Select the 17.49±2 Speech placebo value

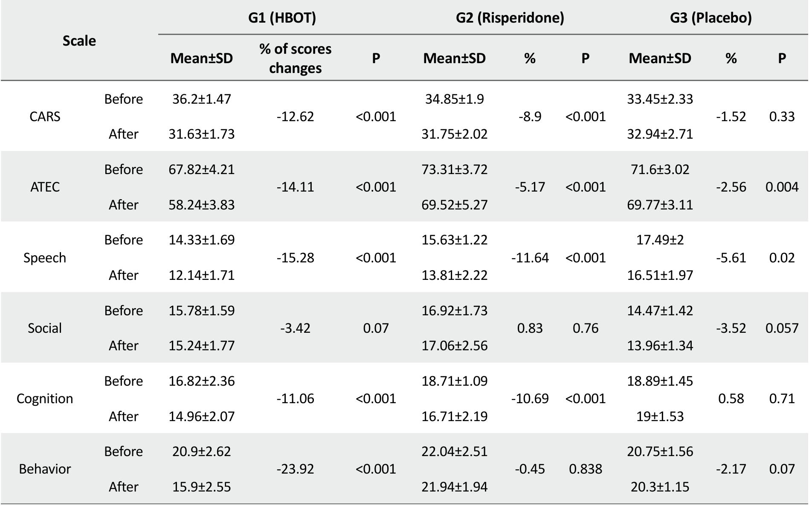660,240
